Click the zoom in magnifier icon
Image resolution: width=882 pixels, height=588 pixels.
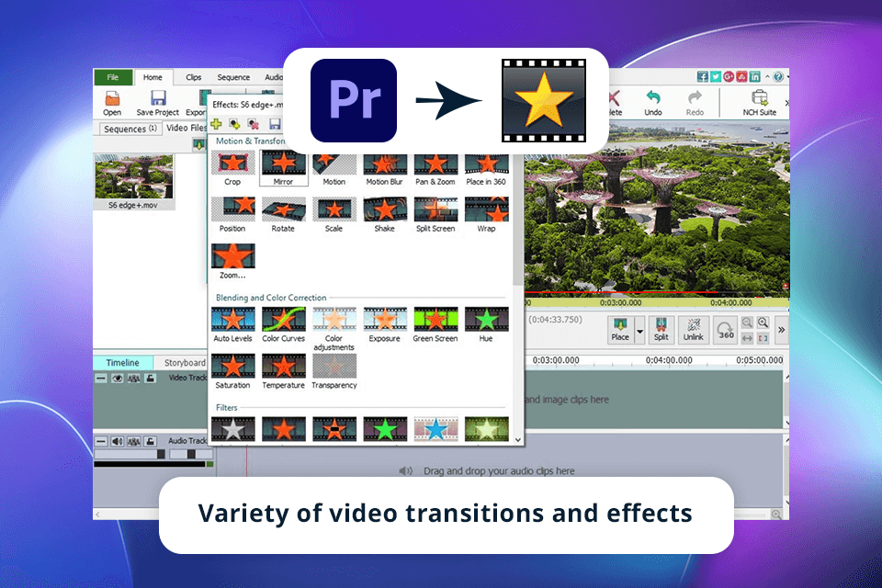(x=763, y=322)
